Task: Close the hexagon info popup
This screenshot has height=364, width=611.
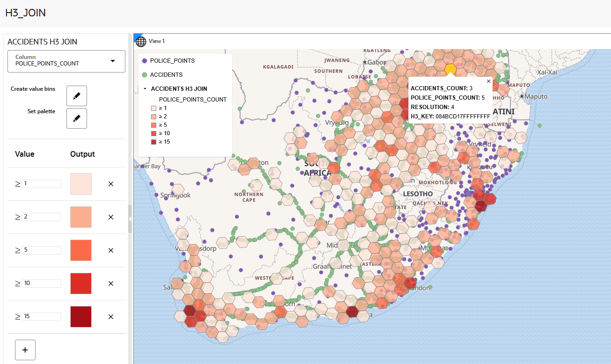Action: [488, 81]
